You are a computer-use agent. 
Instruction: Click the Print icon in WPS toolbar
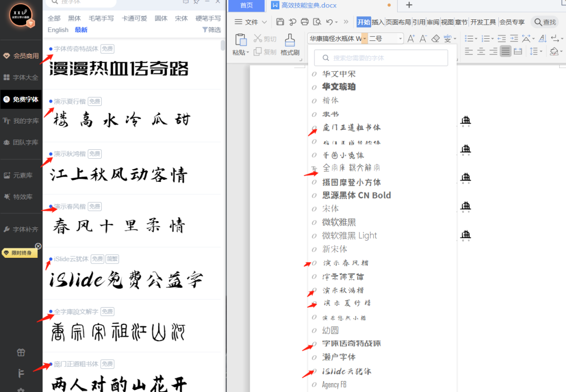pyautogui.click(x=304, y=22)
